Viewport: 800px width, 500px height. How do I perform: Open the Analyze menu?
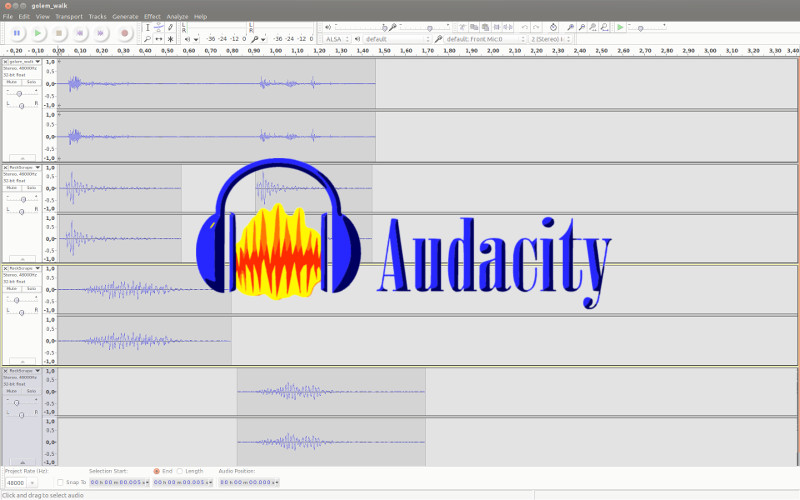pos(177,16)
